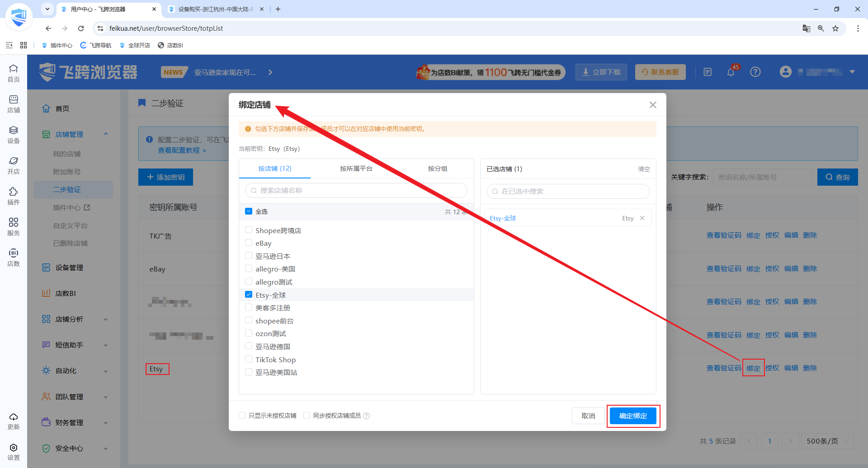Expand the 短信助手 sidebar section
Viewport: 868px width, 468px height.
(106, 345)
